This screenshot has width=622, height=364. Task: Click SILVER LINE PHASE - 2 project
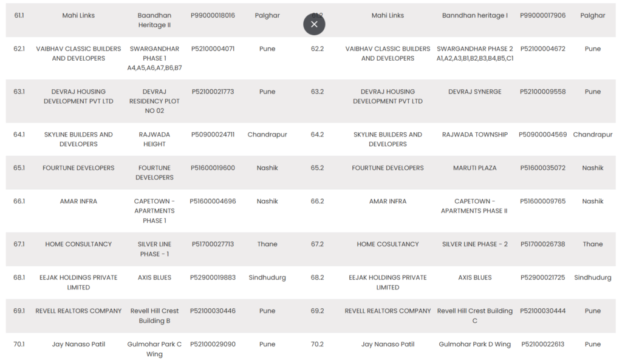point(476,243)
